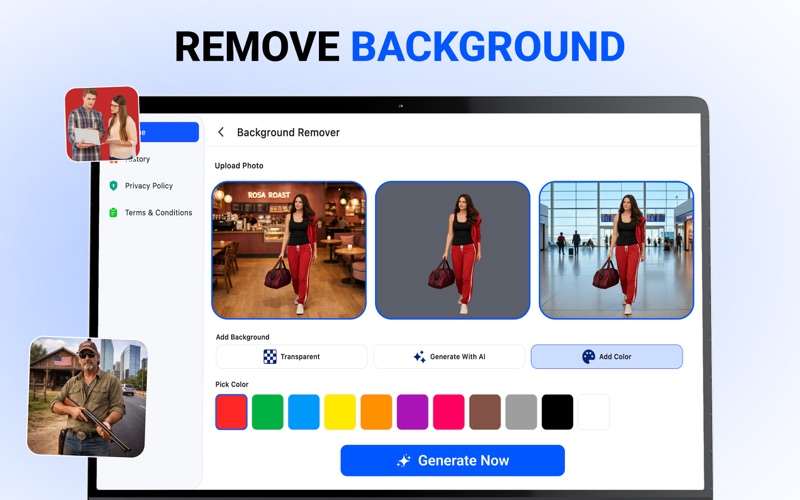The image size is (800, 500).
Task: Click the palette icon on Add Color
Action: 588,357
